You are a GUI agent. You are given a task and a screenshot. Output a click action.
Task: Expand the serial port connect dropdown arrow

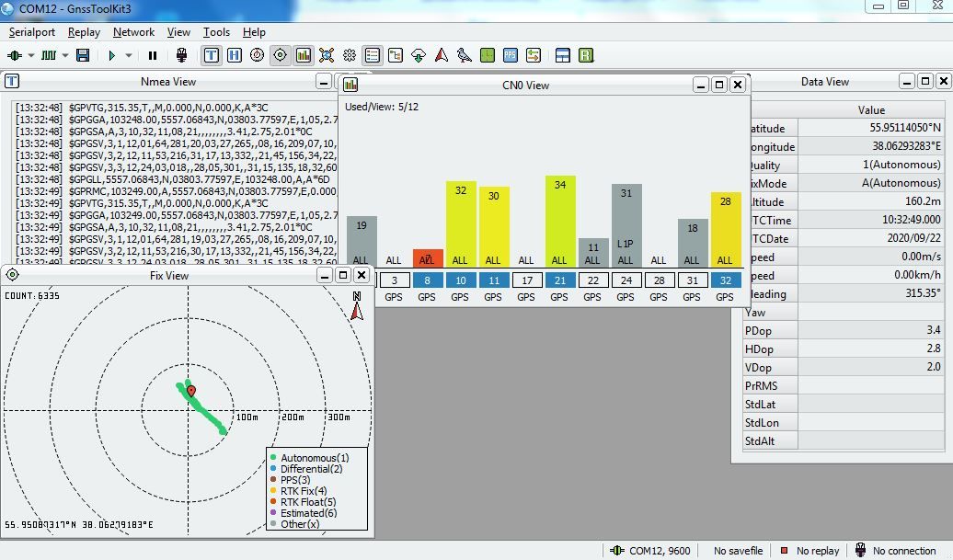click(x=31, y=55)
